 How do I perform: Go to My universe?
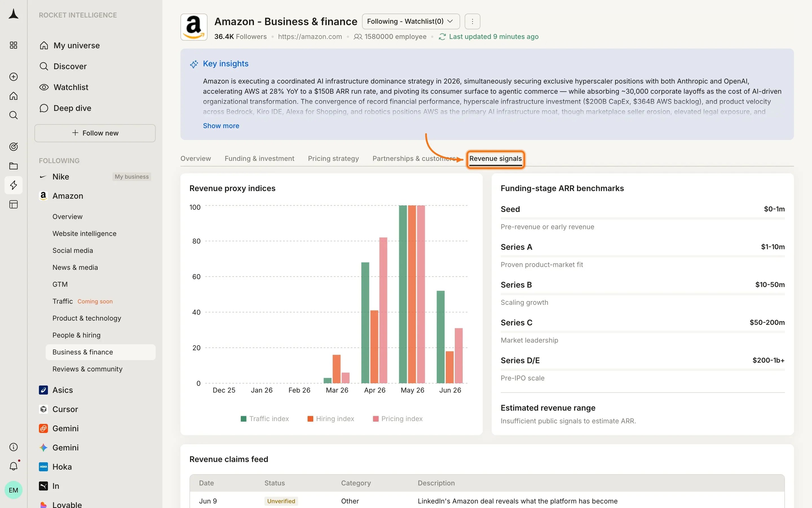[x=76, y=45]
